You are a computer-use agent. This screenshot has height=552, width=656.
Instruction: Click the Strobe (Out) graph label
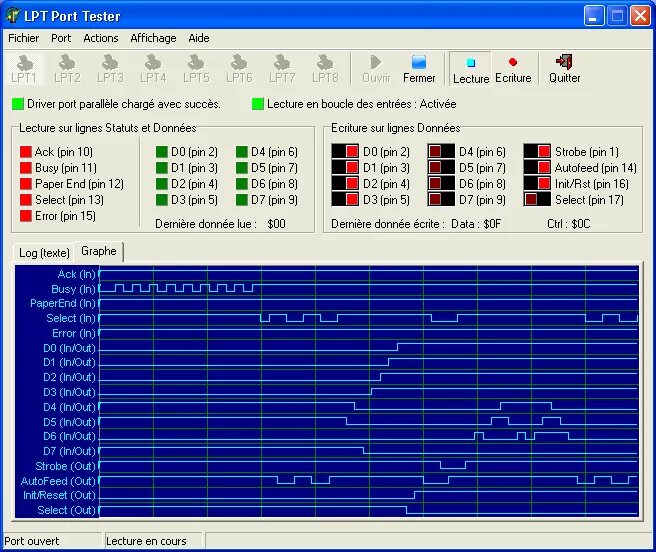[x=66, y=466]
